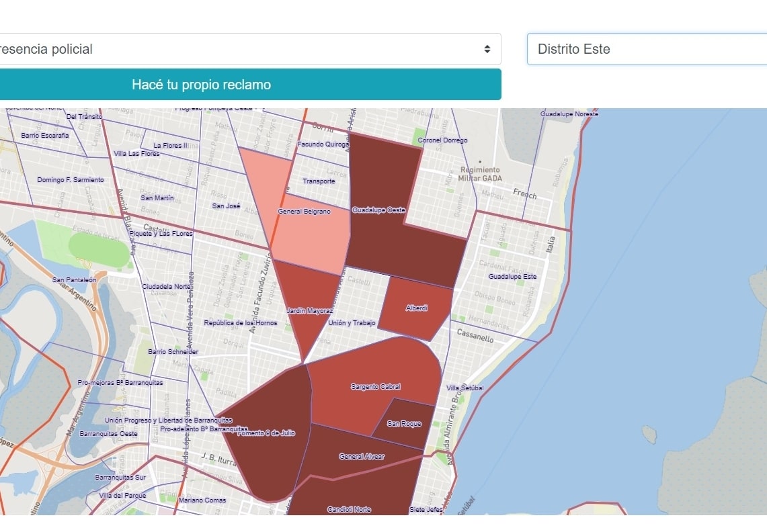Click the 'Facundo Quiroga' label
This screenshot has width=767, height=532.
tap(323, 144)
